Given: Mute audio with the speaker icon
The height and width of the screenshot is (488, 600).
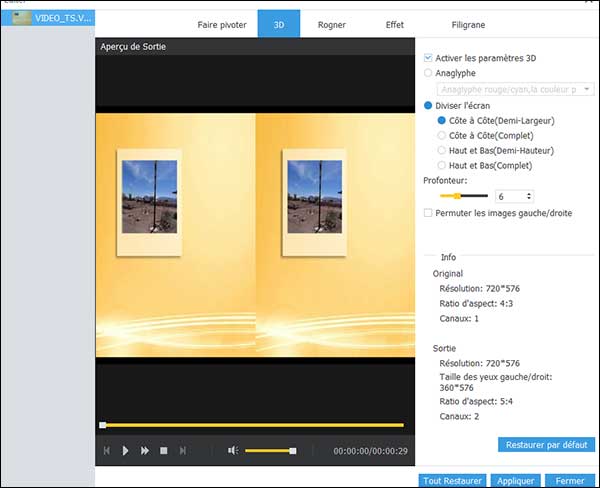Looking at the screenshot, I should pyautogui.click(x=232, y=451).
